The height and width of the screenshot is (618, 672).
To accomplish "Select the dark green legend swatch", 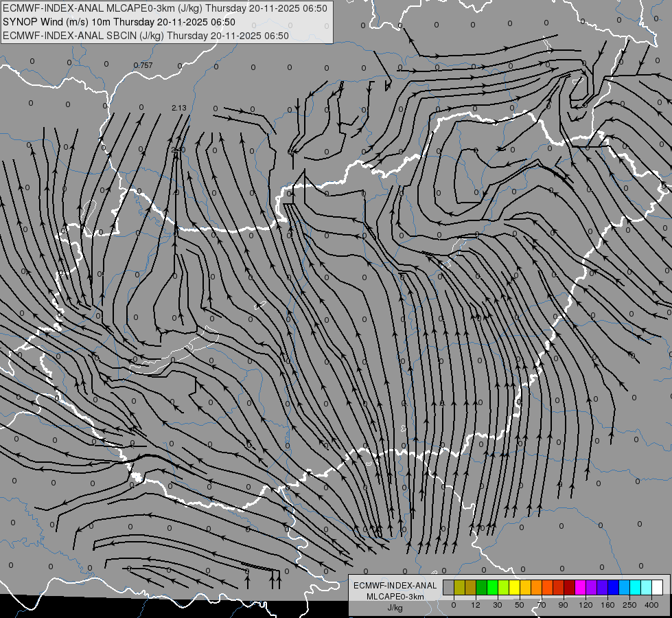I will [x=481, y=588].
